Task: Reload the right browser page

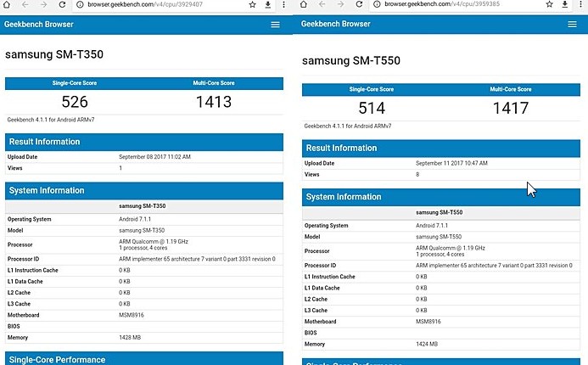Action: pos(359,4)
